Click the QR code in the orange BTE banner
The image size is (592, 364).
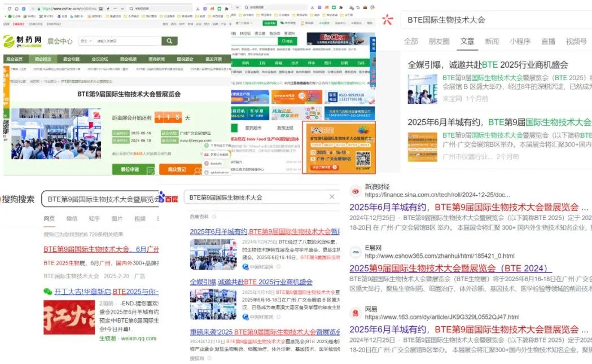click(363, 159)
